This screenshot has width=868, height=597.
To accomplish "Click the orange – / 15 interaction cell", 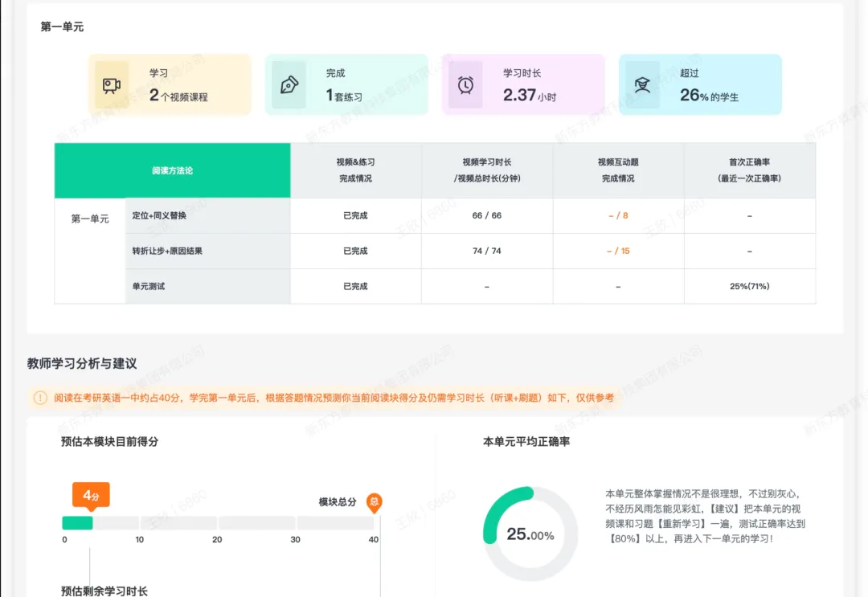I will click(x=618, y=251).
